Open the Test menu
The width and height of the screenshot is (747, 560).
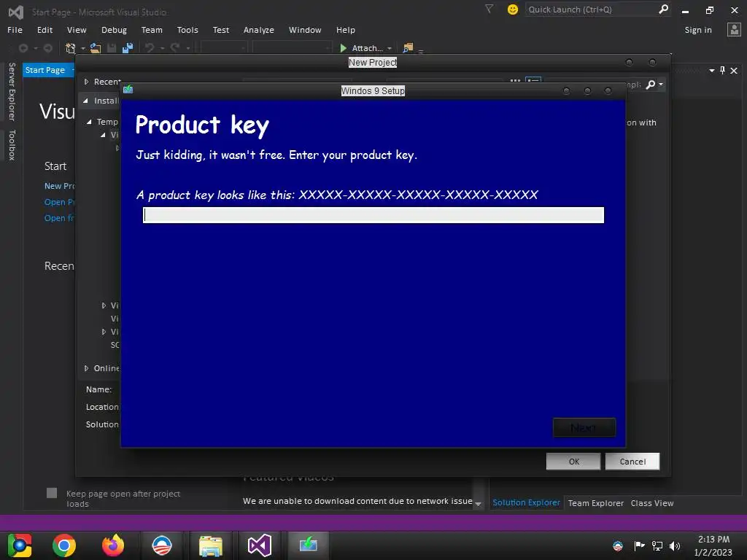click(220, 30)
